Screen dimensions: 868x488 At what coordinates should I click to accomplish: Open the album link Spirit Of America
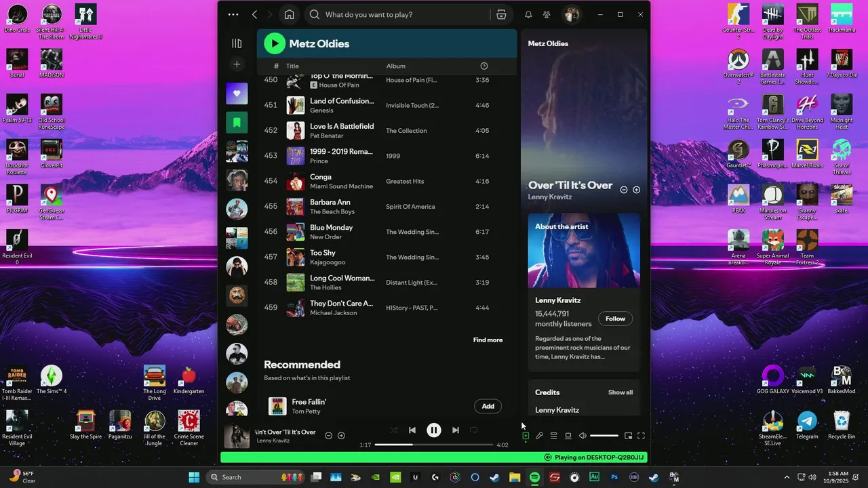click(410, 207)
